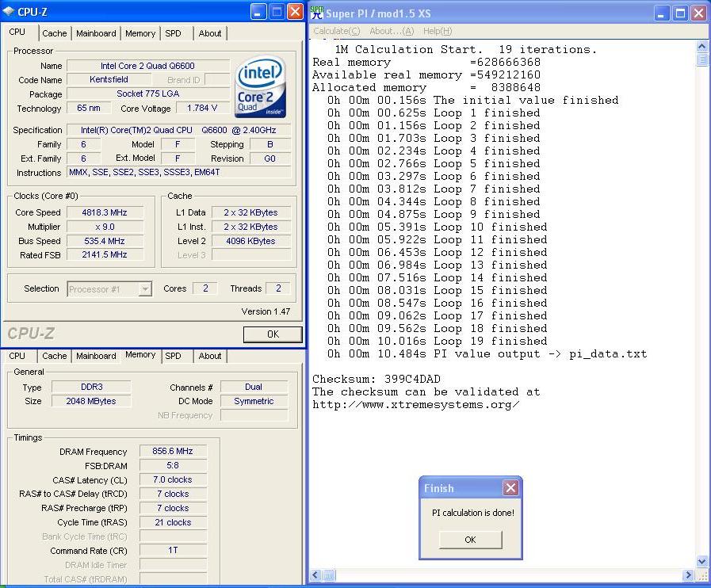The image size is (711, 588).
Task: Click the Loop 19 finished line
Action: coord(437,341)
